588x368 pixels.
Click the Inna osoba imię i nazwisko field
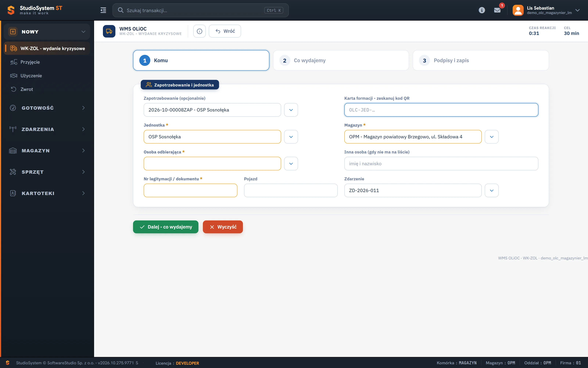coord(441,164)
